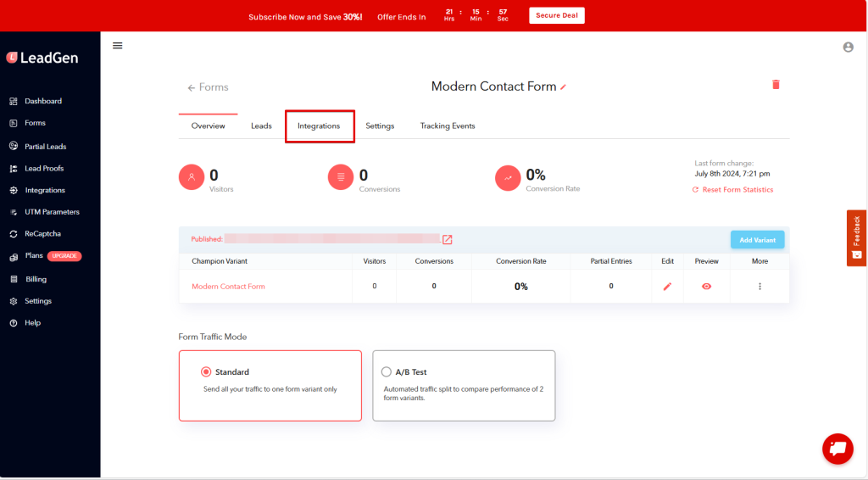Select the Standard traffic mode radio
This screenshot has height=480, width=868.
(206, 371)
